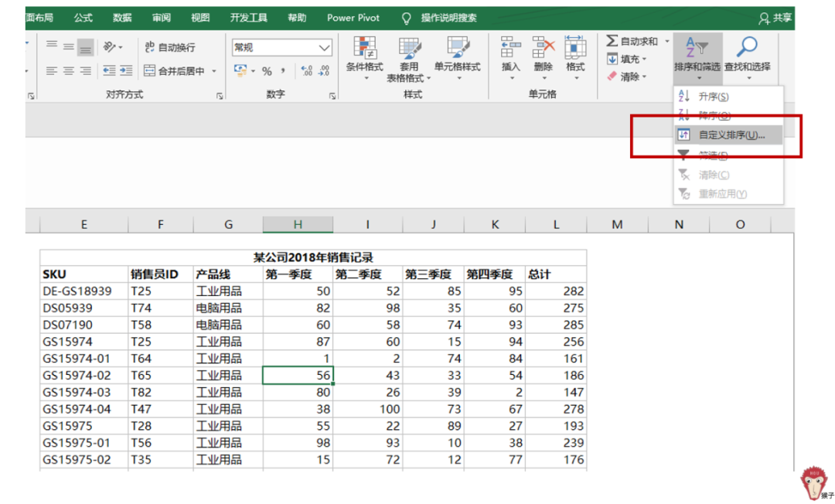This screenshot has width=835, height=504.
Task: Open the 数据 ribbon tab
Action: [x=122, y=18]
